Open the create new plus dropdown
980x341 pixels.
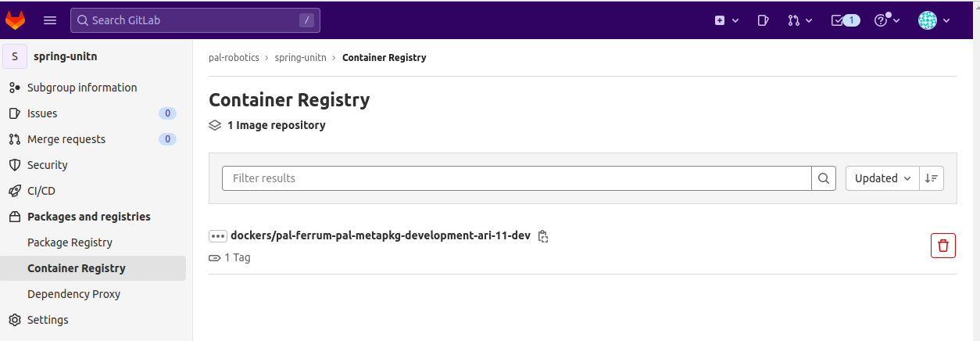coord(727,20)
